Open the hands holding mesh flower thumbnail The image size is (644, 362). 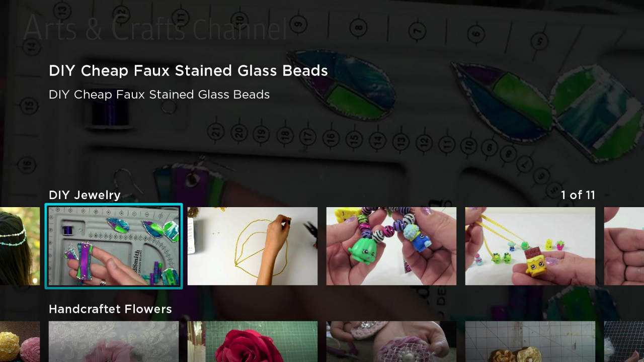[391, 341]
